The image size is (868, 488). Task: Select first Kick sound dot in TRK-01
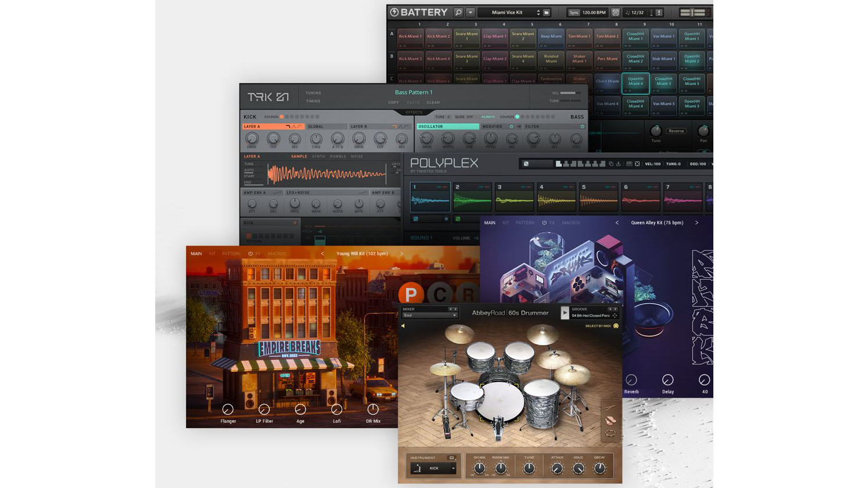coord(282,117)
